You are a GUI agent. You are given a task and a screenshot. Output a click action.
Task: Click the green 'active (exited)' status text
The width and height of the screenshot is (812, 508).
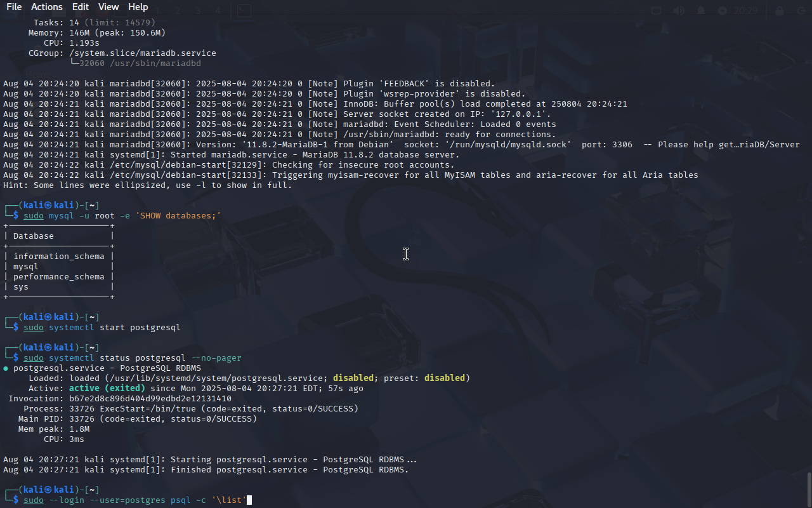(107, 389)
